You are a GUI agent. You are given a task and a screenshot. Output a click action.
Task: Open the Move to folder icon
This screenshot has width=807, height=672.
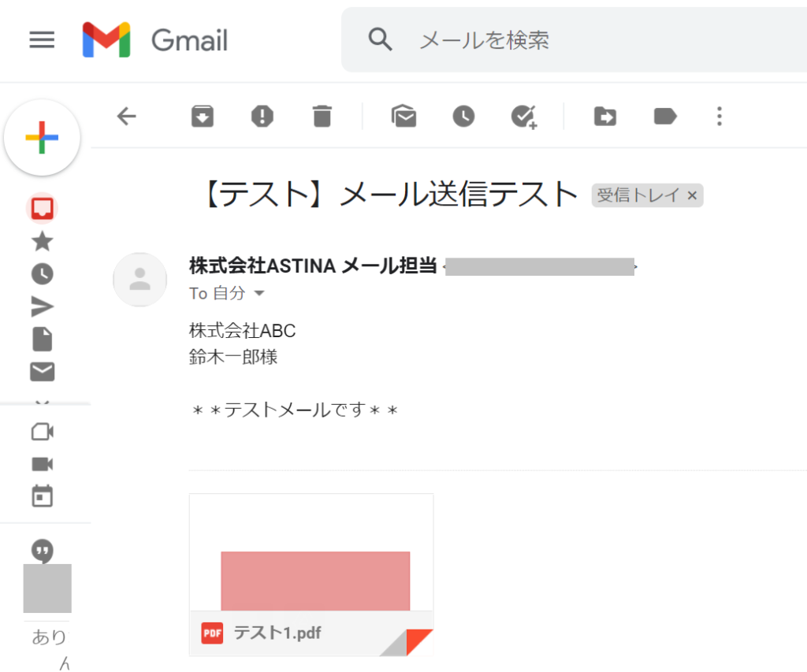pos(604,117)
